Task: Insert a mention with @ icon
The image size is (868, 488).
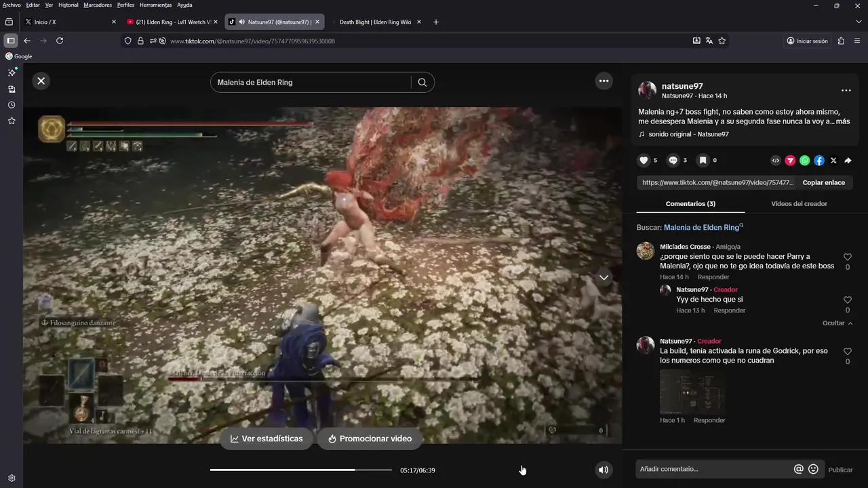Action: click(x=799, y=469)
